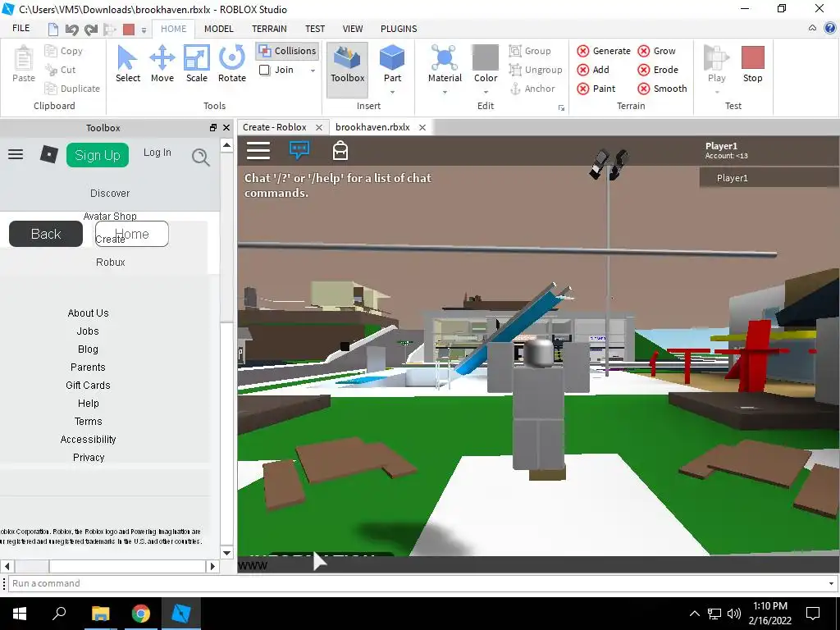Click the Anchor button
The image size is (840, 630).
[532, 89]
